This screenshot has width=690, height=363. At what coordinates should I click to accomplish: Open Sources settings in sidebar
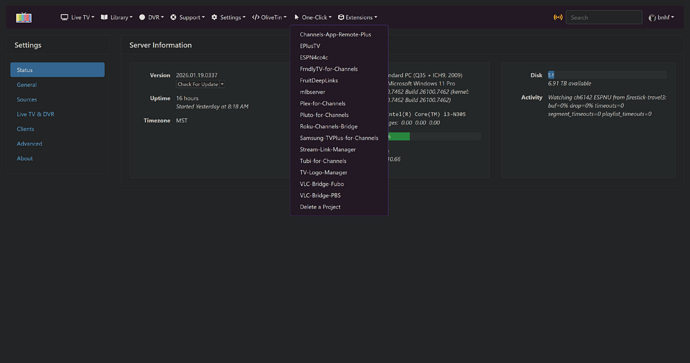pyautogui.click(x=27, y=99)
